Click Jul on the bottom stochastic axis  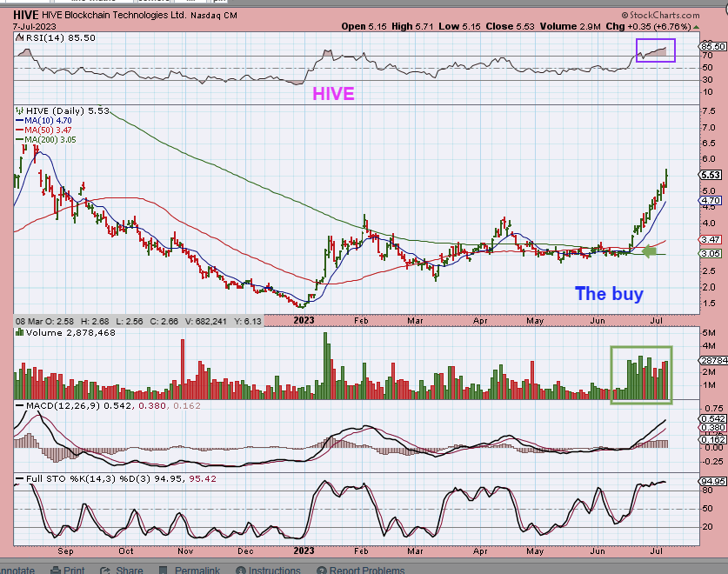(657, 551)
